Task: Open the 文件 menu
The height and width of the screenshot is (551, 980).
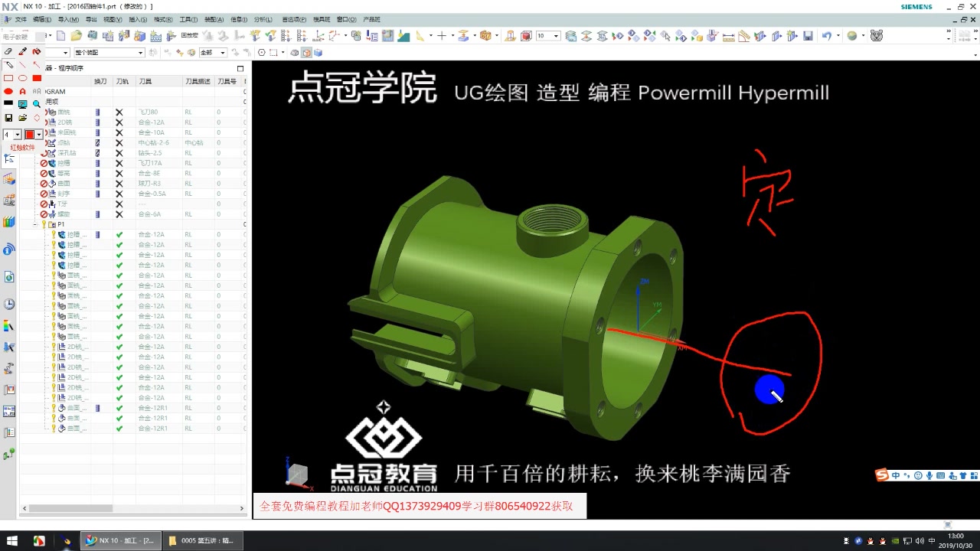Action: [x=21, y=19]
